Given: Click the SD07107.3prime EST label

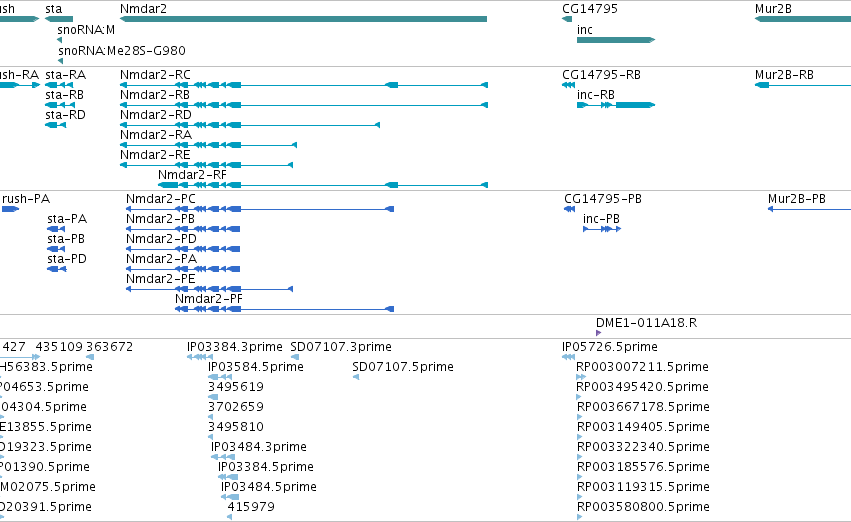Looking at the screenshot, I should click(x=341, y=347).
